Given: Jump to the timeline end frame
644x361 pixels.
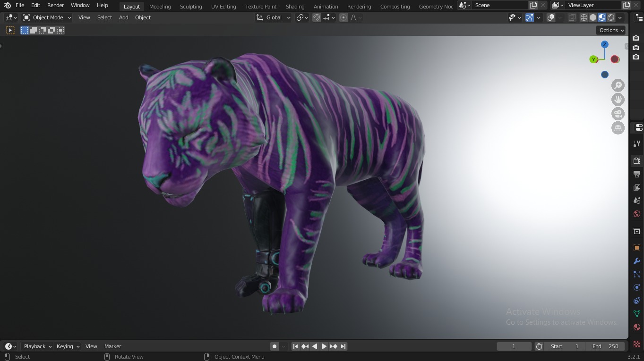Looking at the screenshot, I should 343,346.
